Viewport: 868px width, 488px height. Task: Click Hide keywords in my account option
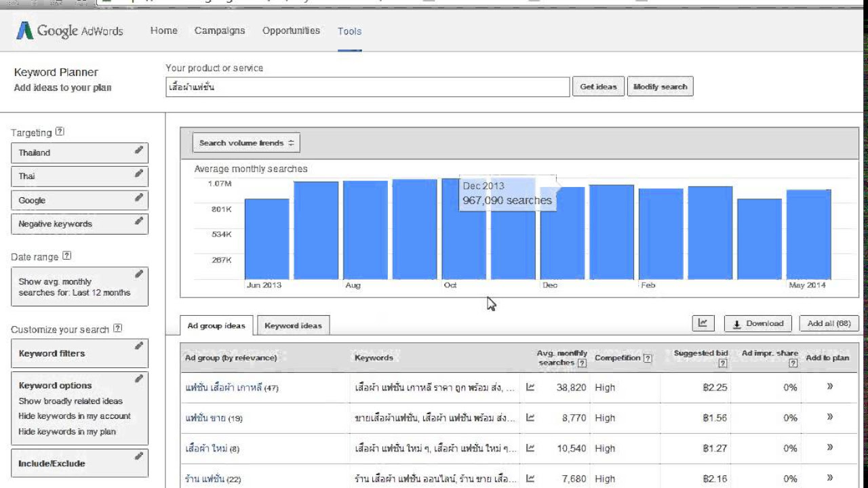[75, 416]
